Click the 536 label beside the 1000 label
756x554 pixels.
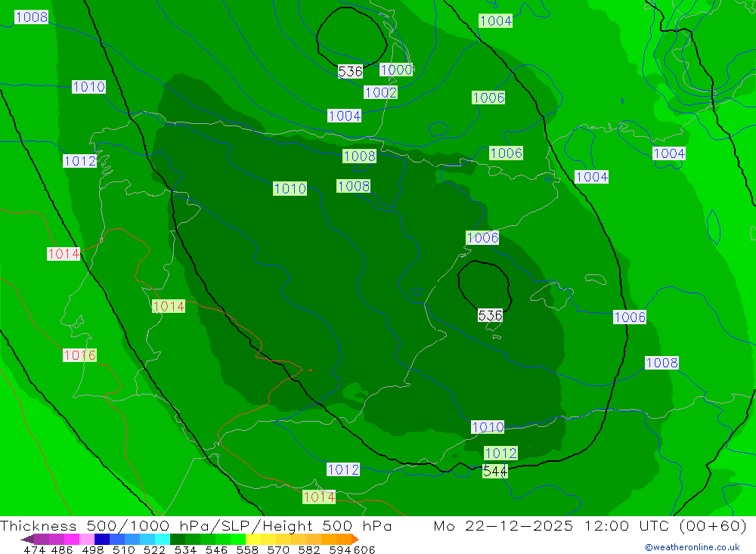350,72
